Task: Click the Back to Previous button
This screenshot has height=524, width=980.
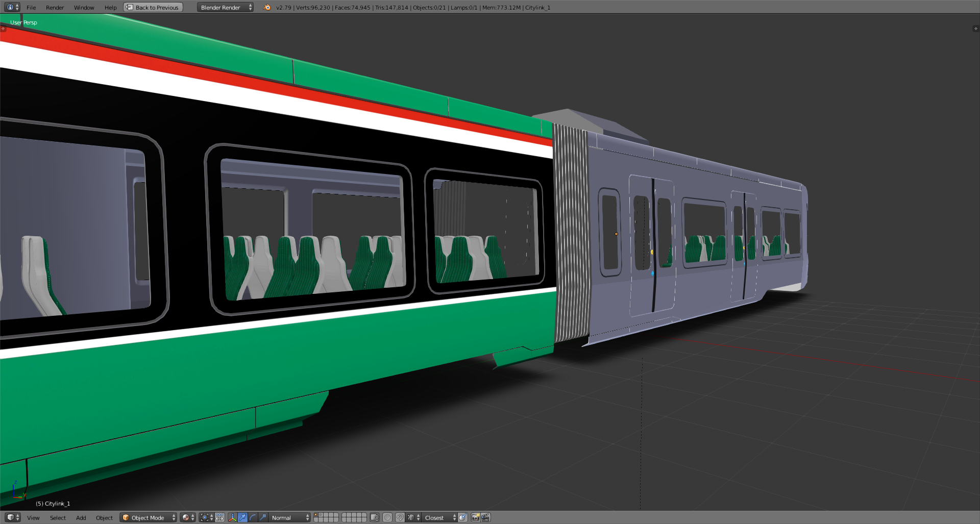Action: [x=153, y=7]
